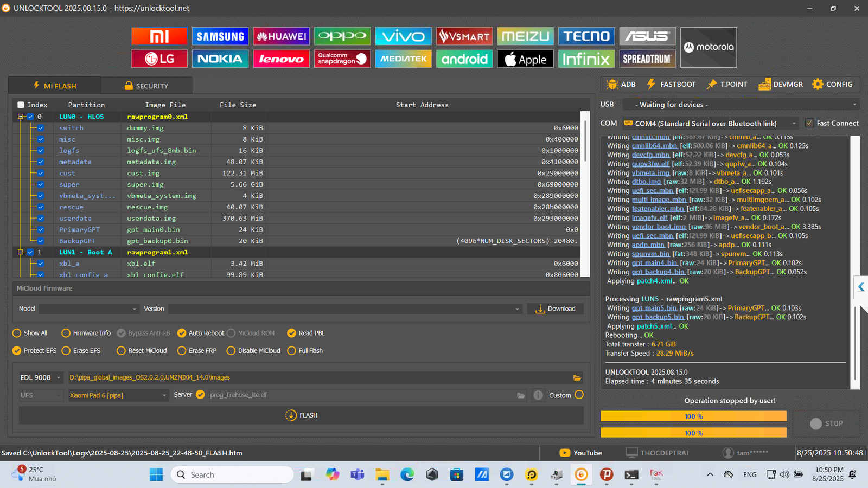868x488 pixels.
Task: Open the ADB tools menu
Action: (x=622, y=84)
